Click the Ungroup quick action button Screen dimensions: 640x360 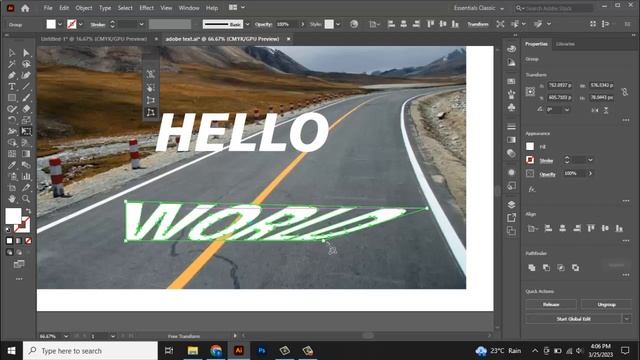606,304
